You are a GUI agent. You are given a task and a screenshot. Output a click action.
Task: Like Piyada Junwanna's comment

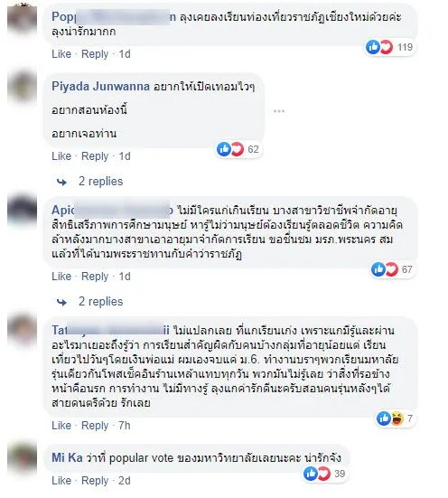61,156
